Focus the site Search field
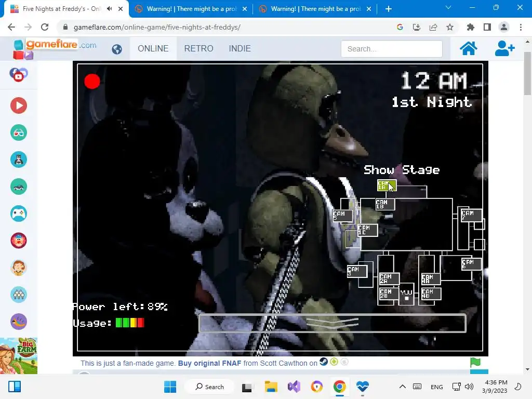 pos(392,49)
